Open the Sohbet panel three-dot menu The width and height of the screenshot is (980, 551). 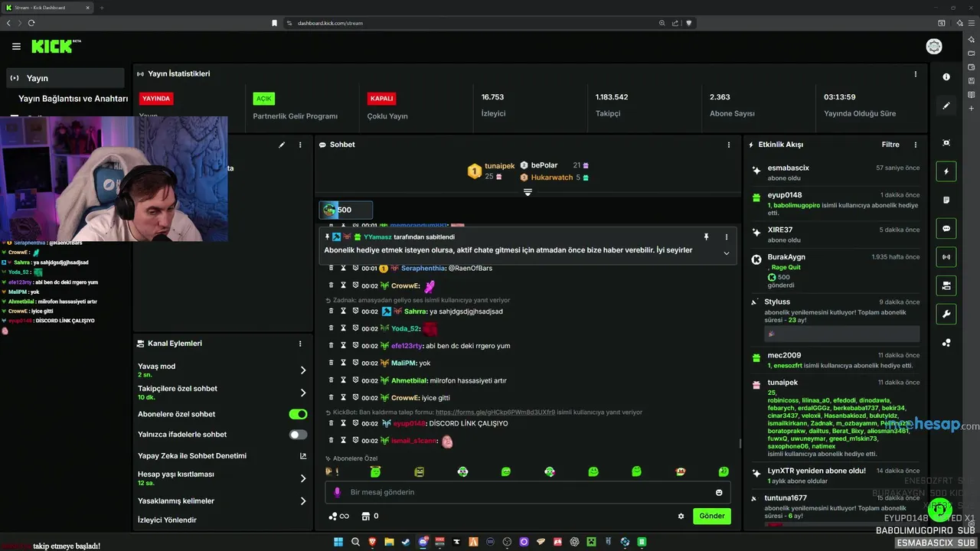pyautogui.click(x=728, y=145)
